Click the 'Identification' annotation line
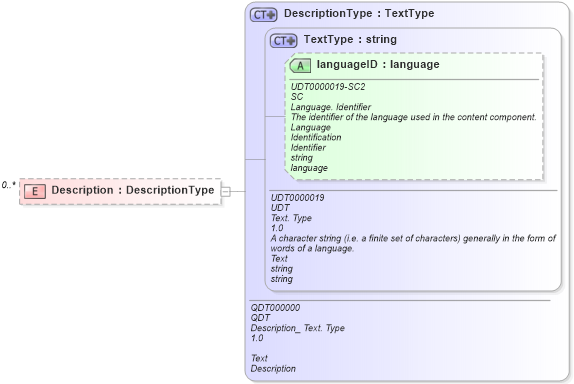This screenshot has width=574, height=384. (x=316, y=137)
